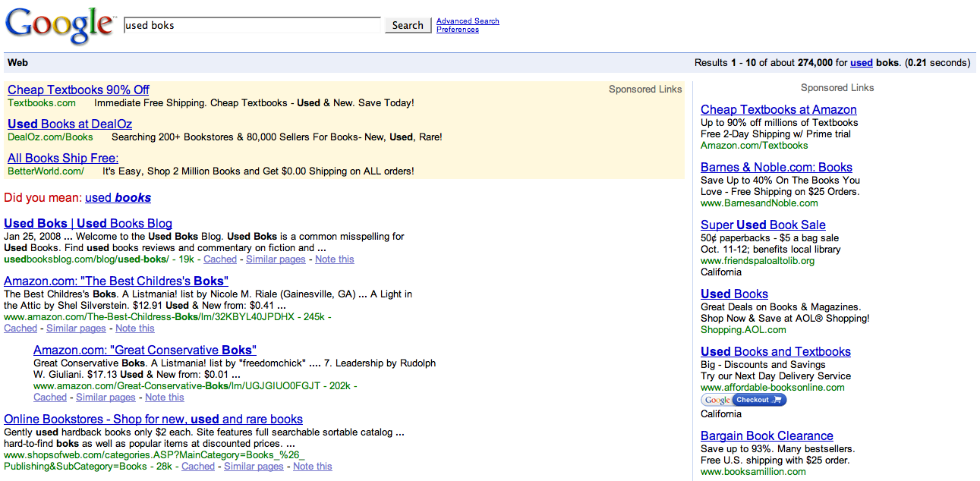Open the 'Cheap Textbooks 90% Off' ad

pyautogui.click(x=78, y=90)
